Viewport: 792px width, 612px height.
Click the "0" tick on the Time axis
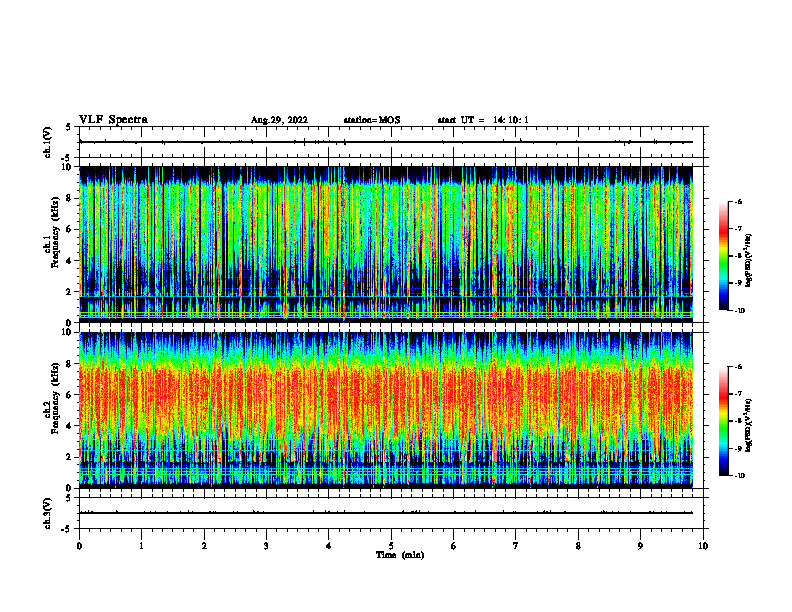[x=79, y=546]
